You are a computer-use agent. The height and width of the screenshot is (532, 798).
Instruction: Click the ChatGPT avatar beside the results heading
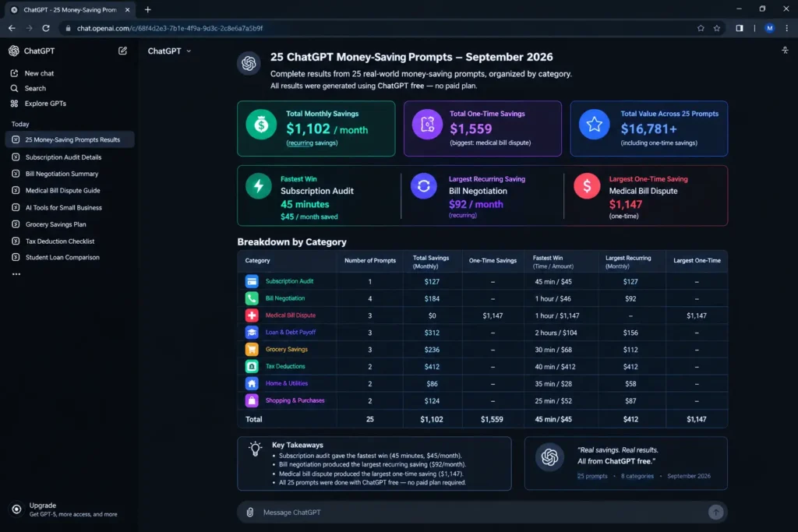pyautogui.click(x=249, y=63)
